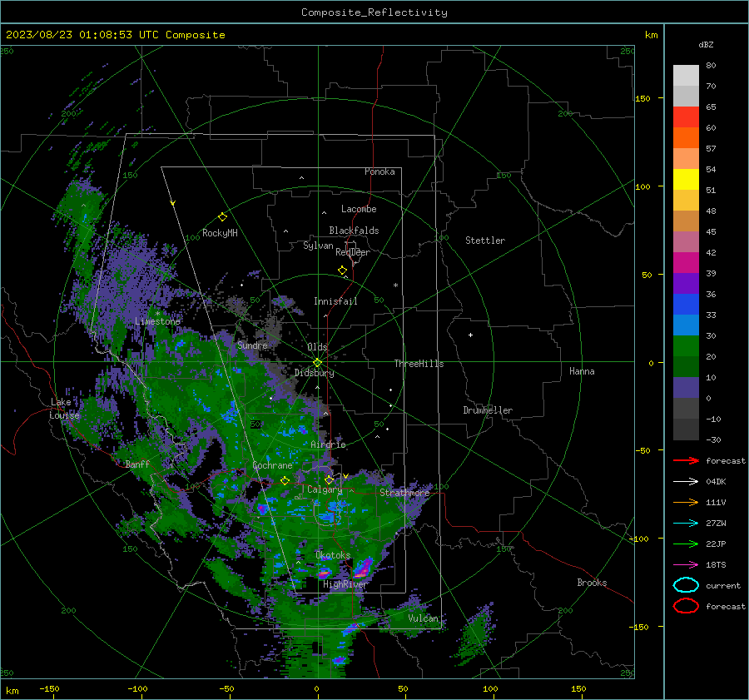The height and width of the screenshot is (700, 749).
Task: Select the 30 dBZ blue color swatch
Action: coord(686,325)
